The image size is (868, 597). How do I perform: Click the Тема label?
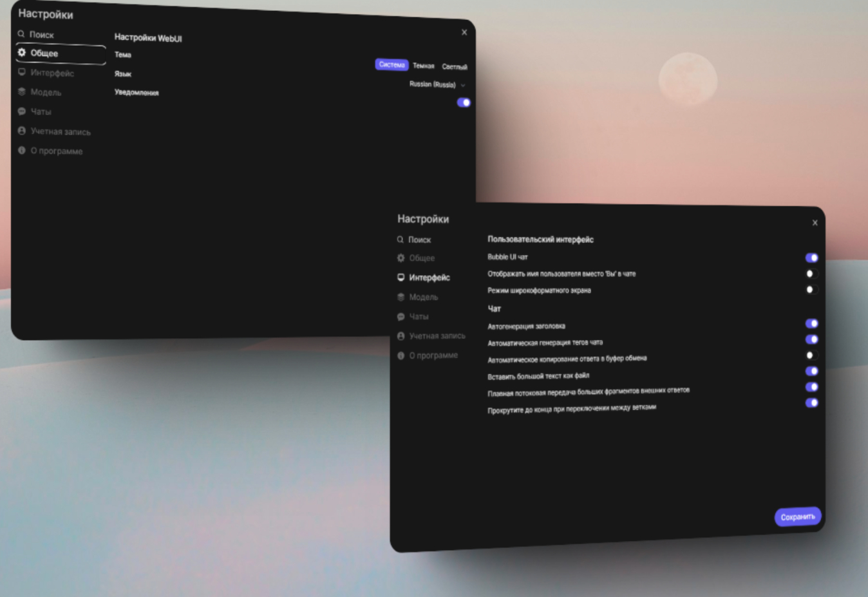click(123, 55)
